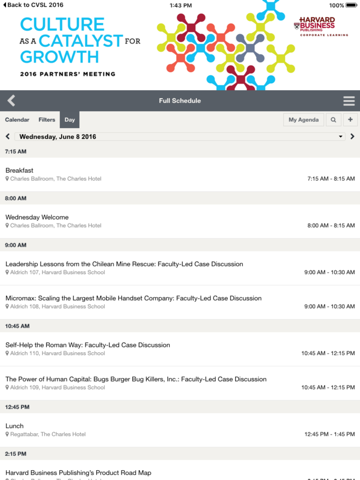Tap the Harvard Business Publishing logo
Viewport: 360px width, 480px height.
pos(321,26)
